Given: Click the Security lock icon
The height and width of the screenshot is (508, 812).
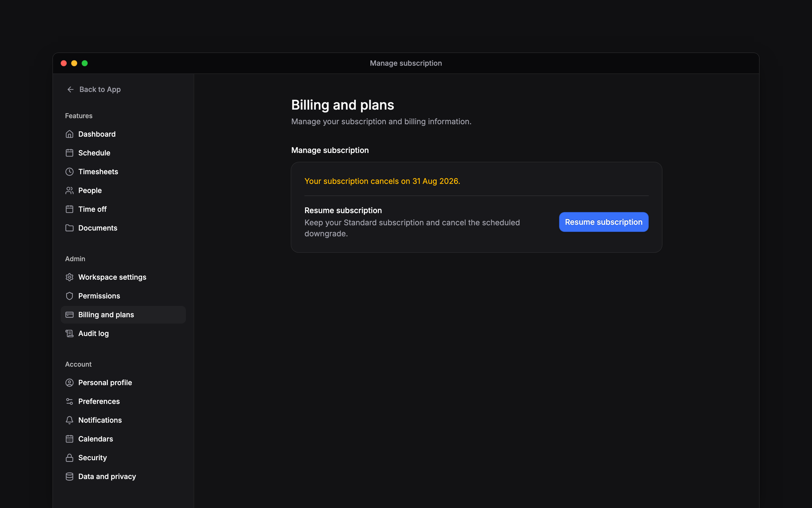Looking at the screenshot, I should (x=70, y=458).
